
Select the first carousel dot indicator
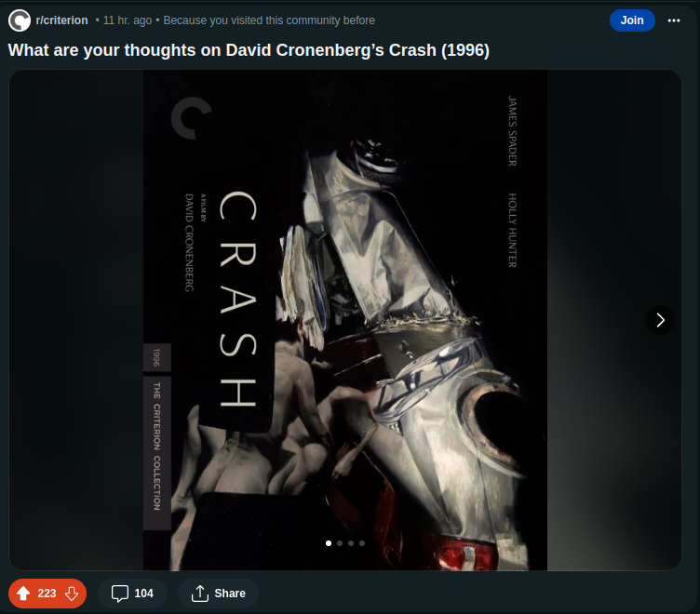pyautogui.click(x=329, y=543)
